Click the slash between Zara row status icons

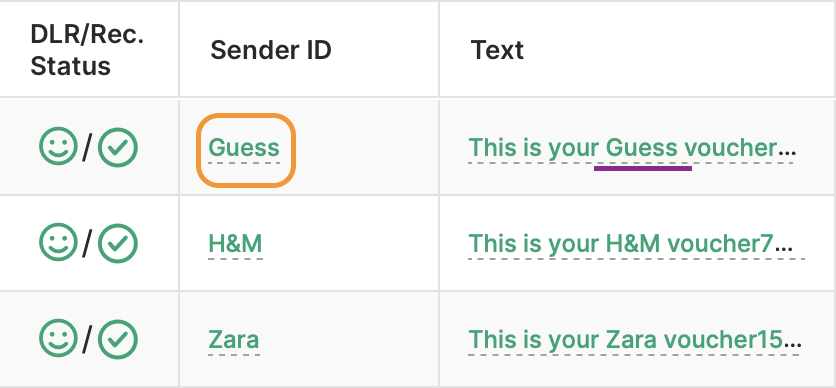tap(87, 339)
